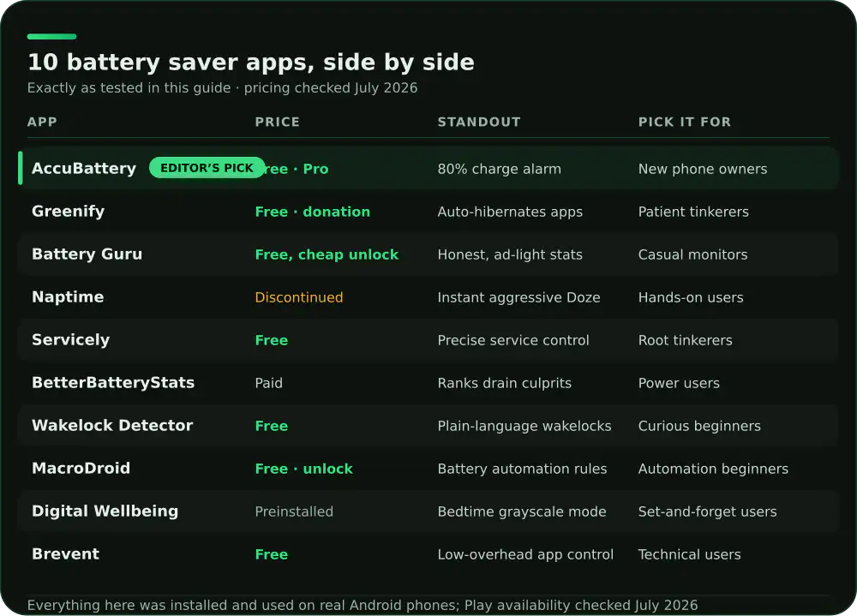Click the 'Bedtime grayscale mode' cell
The width and height of the screenshot is (857, 616).
[521, 511]
